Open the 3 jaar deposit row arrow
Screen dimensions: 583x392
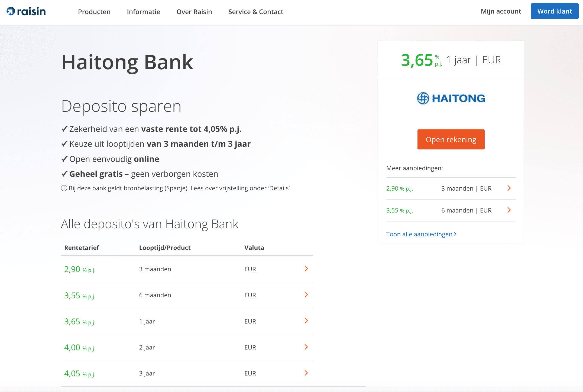pyautogui.click(x=306, y=373)
